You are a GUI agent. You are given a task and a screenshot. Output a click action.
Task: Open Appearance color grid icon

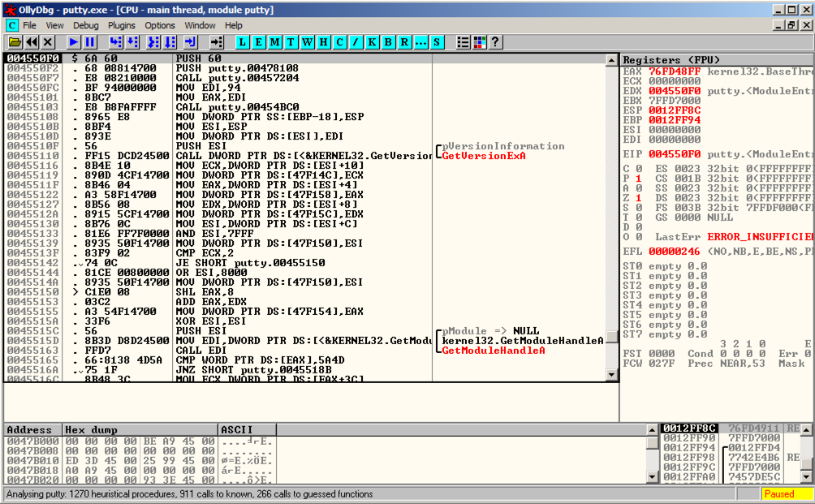479,41
